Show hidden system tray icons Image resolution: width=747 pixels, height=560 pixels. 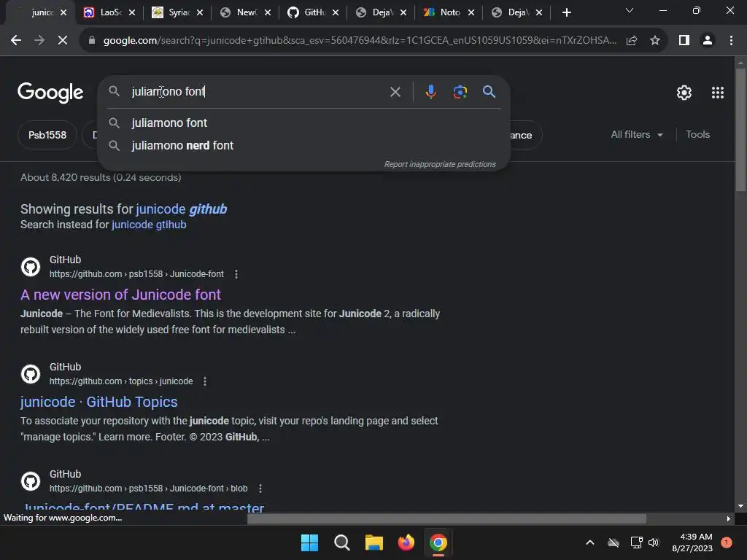pos(589,542)
